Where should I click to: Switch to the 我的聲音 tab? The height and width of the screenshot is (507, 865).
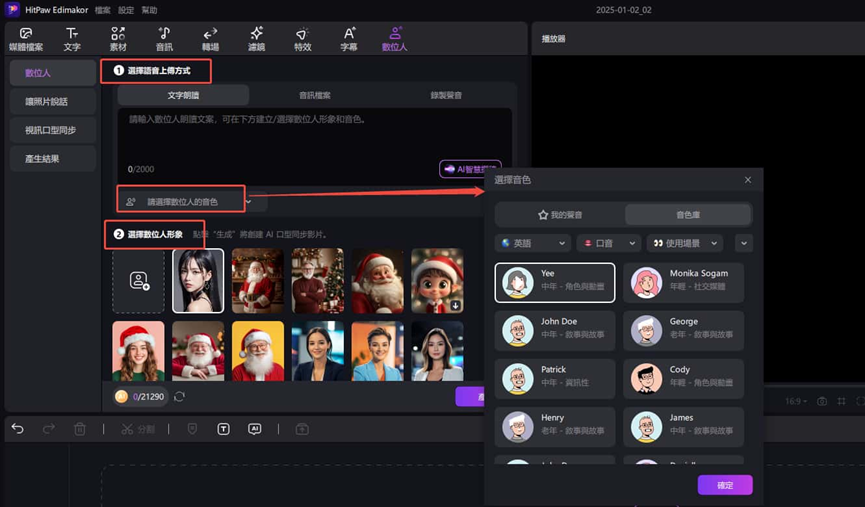coord(560,215)
